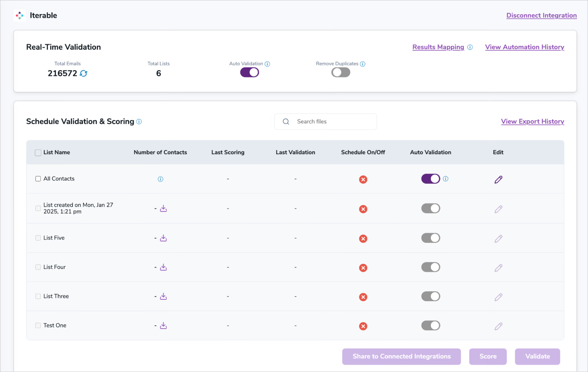Show Schedule Validation & Scoring info icon
Viewport: 588px width, 372px height.
139,122
